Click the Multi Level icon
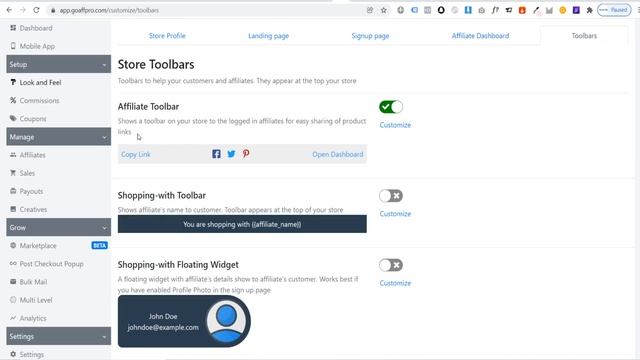Viewport: 640px width, 360px height. point(13,300)
